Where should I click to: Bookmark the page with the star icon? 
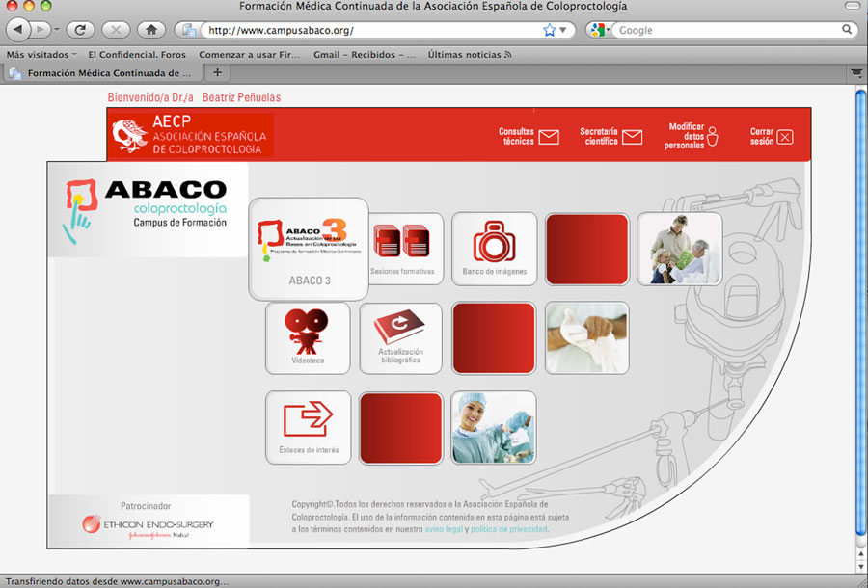click(549, 30)
